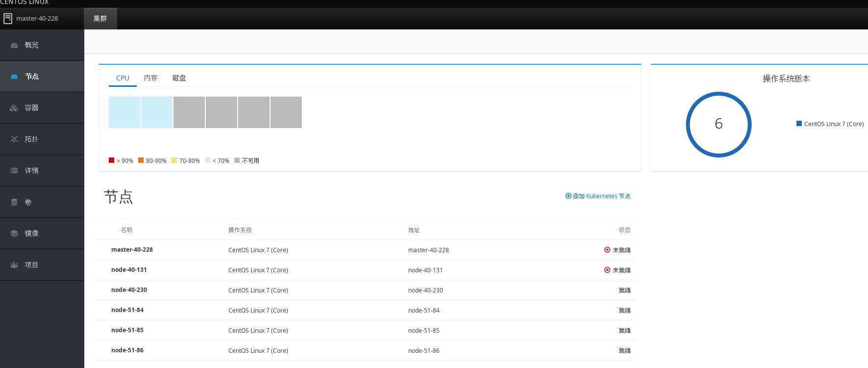Click the 操作系统版本 chart title
Image resolution: width=868 pixels, height=368 pixels.
[x=786, y=79]
